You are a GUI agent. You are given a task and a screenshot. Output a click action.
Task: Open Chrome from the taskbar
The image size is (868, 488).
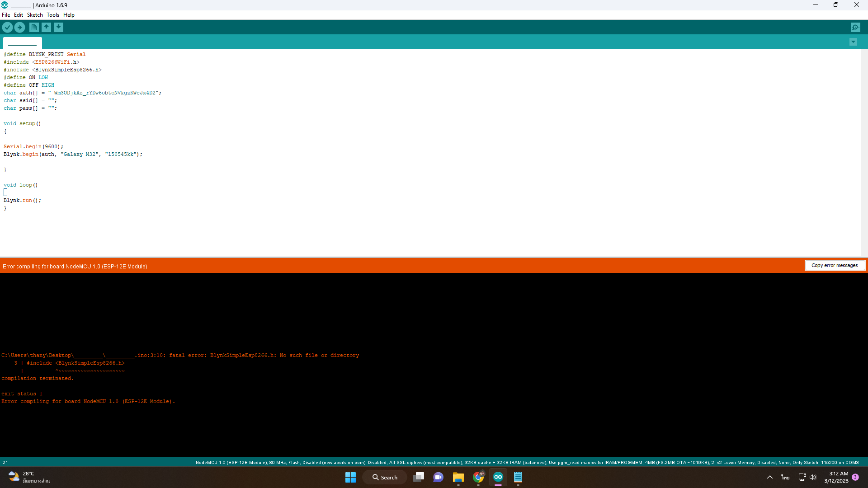tap(478, 477)
